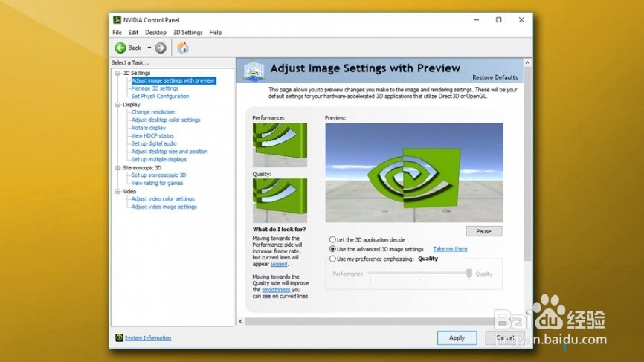Click the Adjust Image Settings header icon
This screenshot has height=362, width=644.
[x=254, y=70]
